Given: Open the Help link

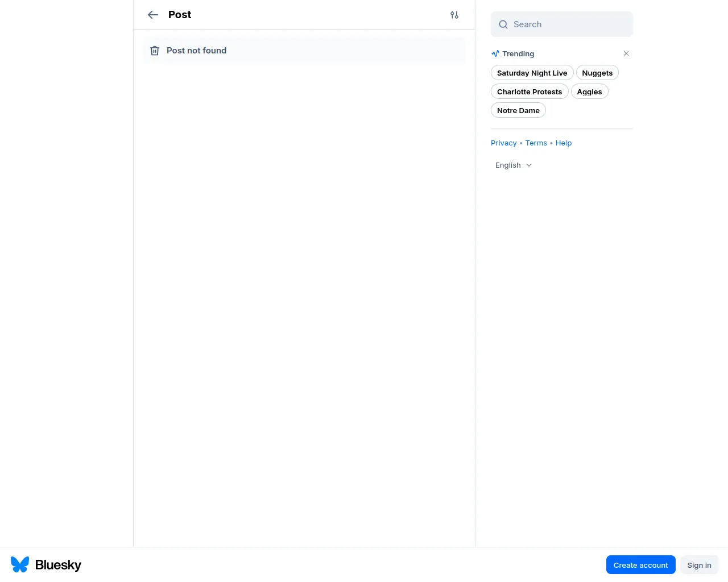Looking at the screenshot, I should (564, 143).
